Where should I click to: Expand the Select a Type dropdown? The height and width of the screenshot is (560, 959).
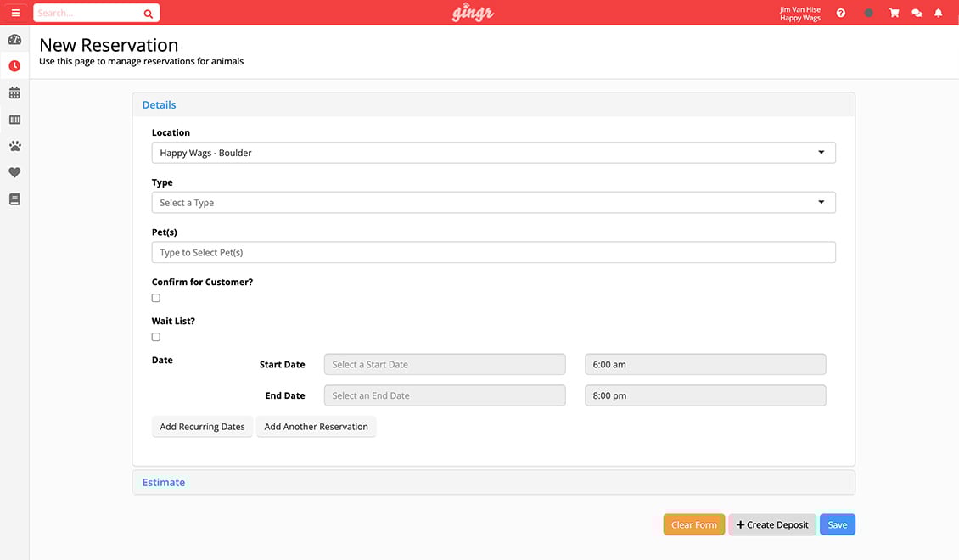pyautogui.click(x=493, y=202)
